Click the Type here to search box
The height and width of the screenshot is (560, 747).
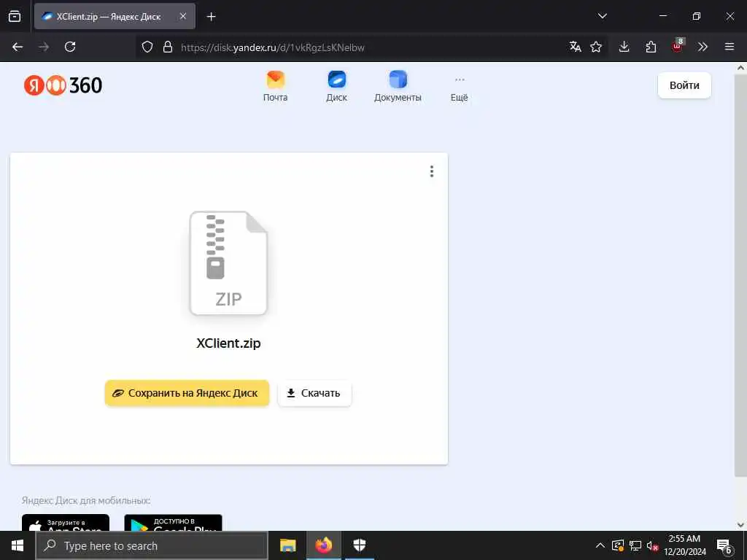pos(152,545)
